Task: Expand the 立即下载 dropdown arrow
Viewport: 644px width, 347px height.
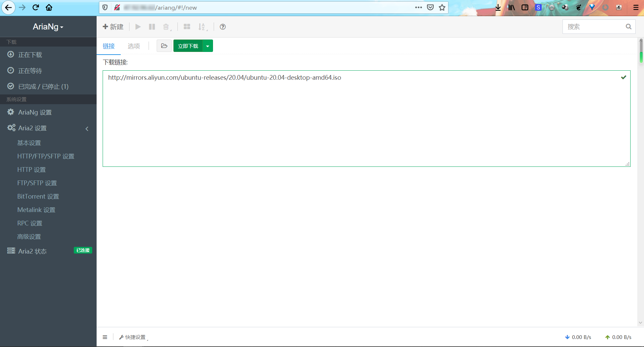Action: tap(208, 46)
